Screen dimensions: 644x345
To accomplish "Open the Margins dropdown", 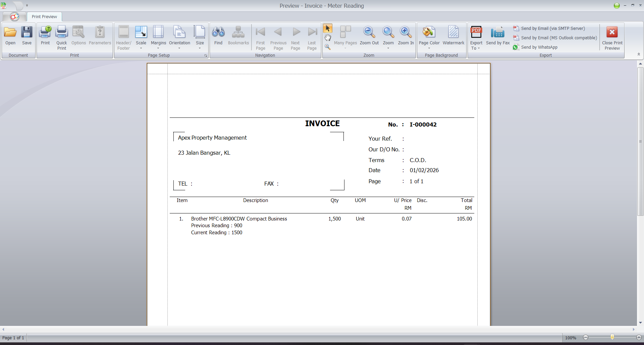I will click(158, 38).
